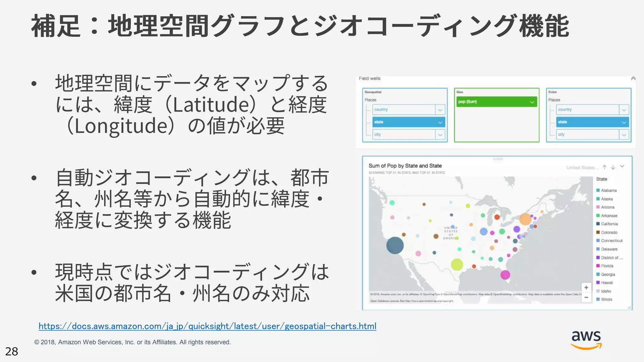Select District of ... legend entry
Image resolution: width=644 pixels, height=362 pixels.
[x=609, y=257]
